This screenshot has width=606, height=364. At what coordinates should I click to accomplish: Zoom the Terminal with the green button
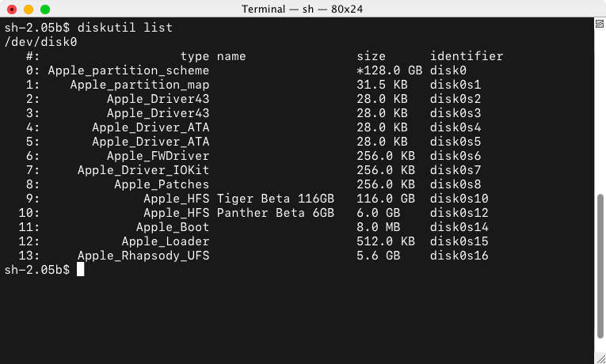(45, 9)
